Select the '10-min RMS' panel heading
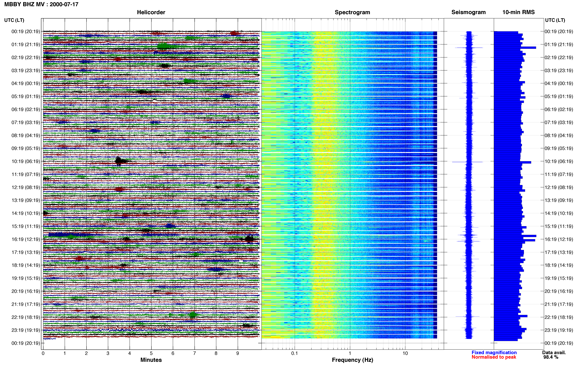This screenshot has height=368, width=588. [518, 12]
